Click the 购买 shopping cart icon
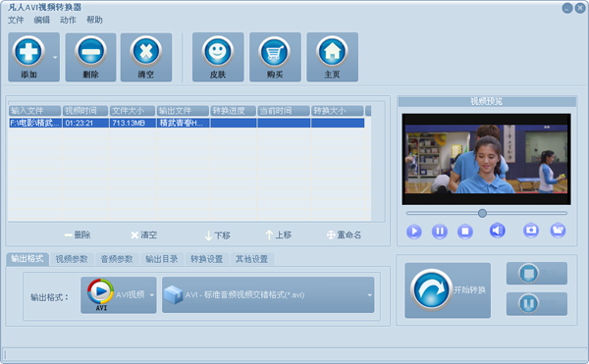 [x=275, y=51]
